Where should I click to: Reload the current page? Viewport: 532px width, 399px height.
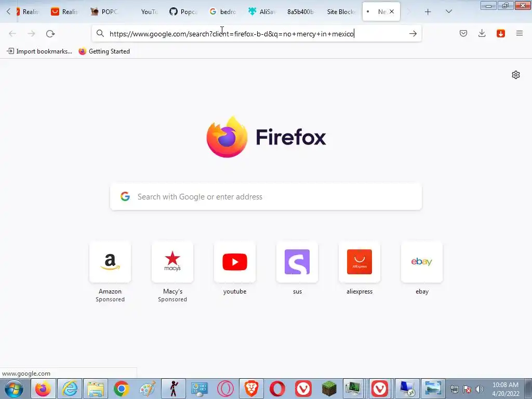[x=50, y=33]
